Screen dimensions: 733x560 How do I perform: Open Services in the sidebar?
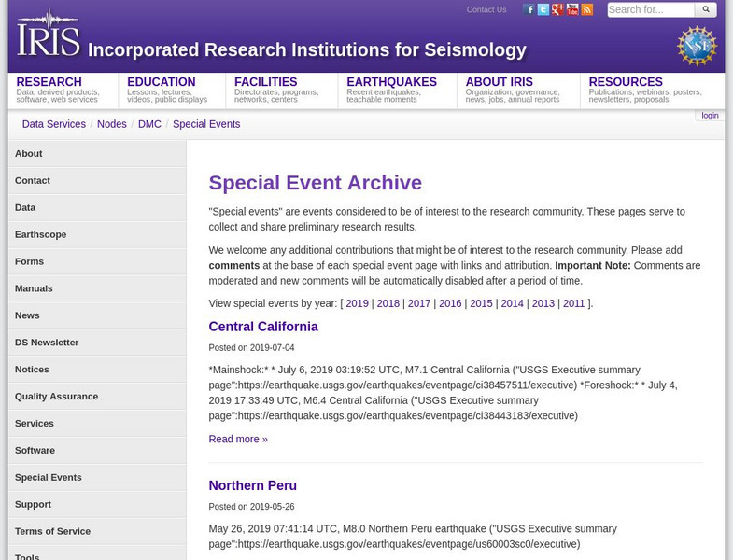coord(97,424)
